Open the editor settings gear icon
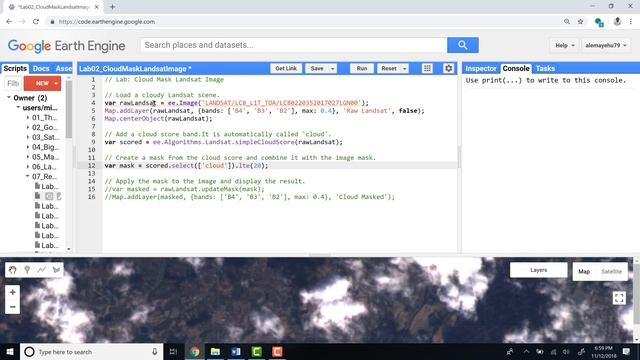 (x=448, y=68)
